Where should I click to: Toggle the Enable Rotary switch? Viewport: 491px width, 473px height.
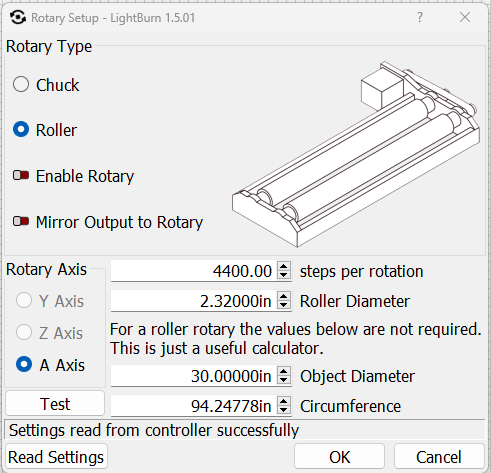click(21, 175)
